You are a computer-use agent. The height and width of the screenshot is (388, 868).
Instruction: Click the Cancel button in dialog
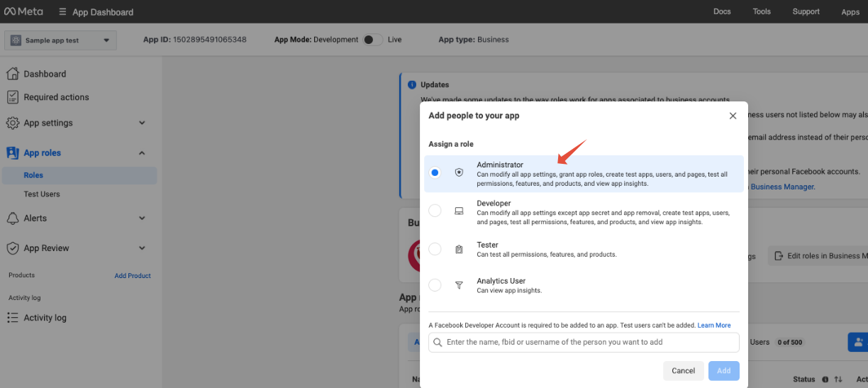tap(684, 371)
